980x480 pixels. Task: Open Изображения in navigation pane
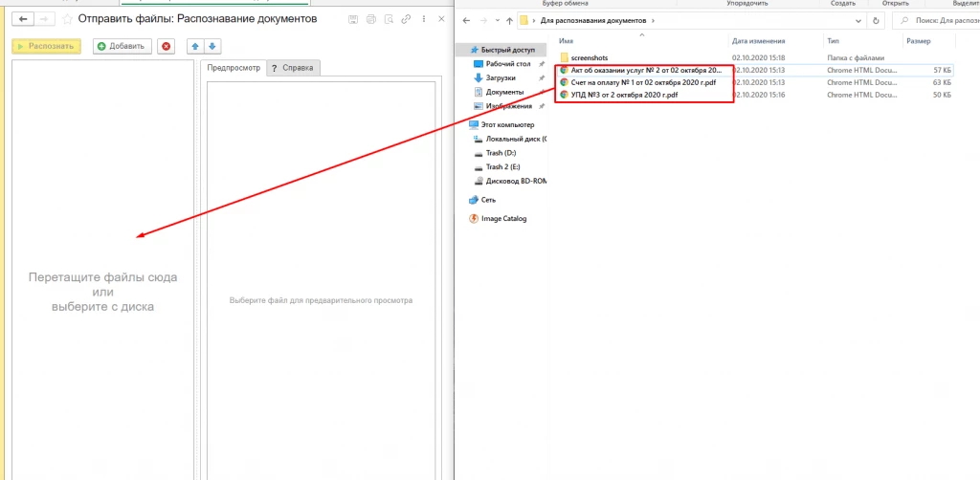pos(509,106)
